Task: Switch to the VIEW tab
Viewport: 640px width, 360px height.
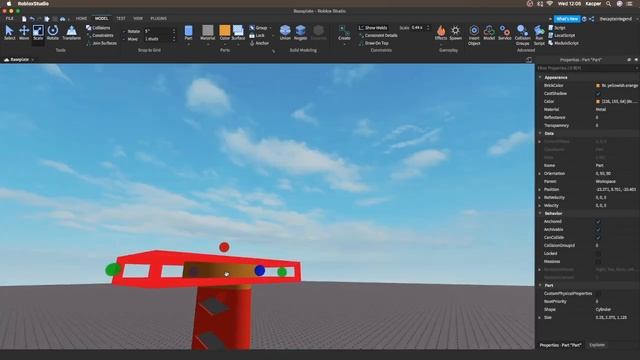Action: coord(138,19)
